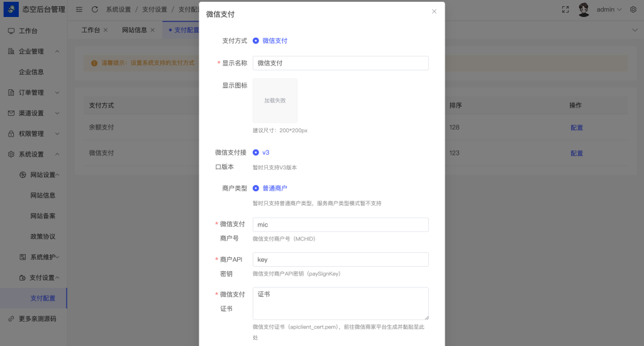This screenshot has width=644, height=346.
Task: Click the 工作台 monitor icon in the sidebar
Action: [11, 31]
